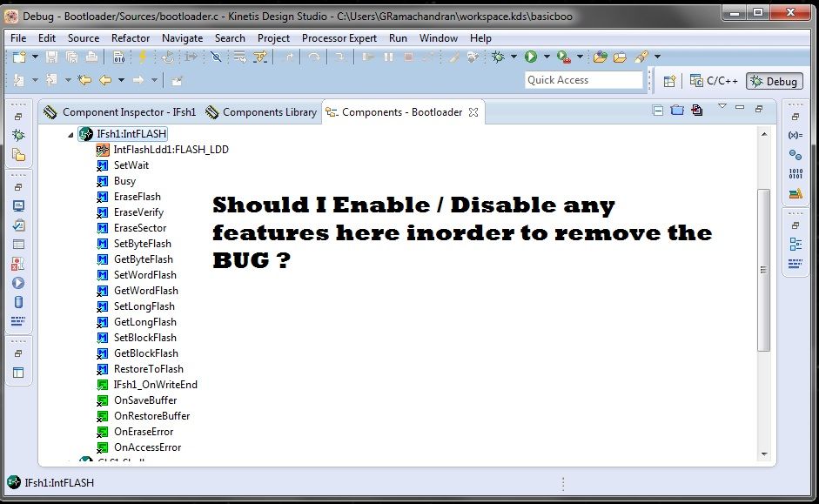Switch to Component Inspector - IFsh1 tab
The height and width of the screenshot is (504, 819).
tap(119, 111)
